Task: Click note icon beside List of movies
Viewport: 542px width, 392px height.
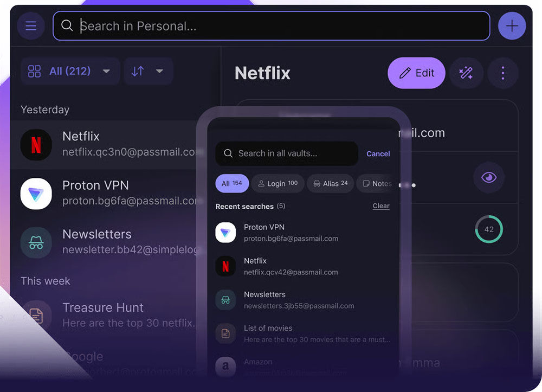Action: tap(225, 333)
